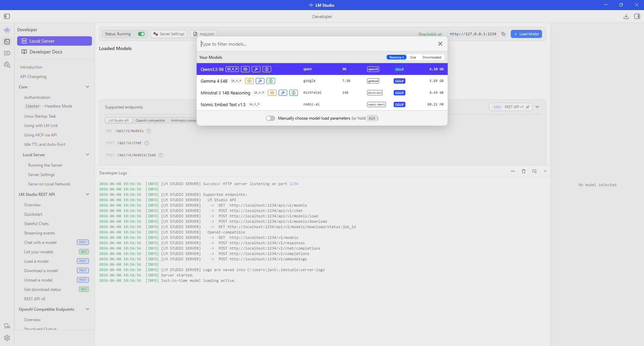The width and height of the screenshot is (644, 346).
Task: Click the vision eye badge on Qwen3.5 9B
Action: click(245, 69)
